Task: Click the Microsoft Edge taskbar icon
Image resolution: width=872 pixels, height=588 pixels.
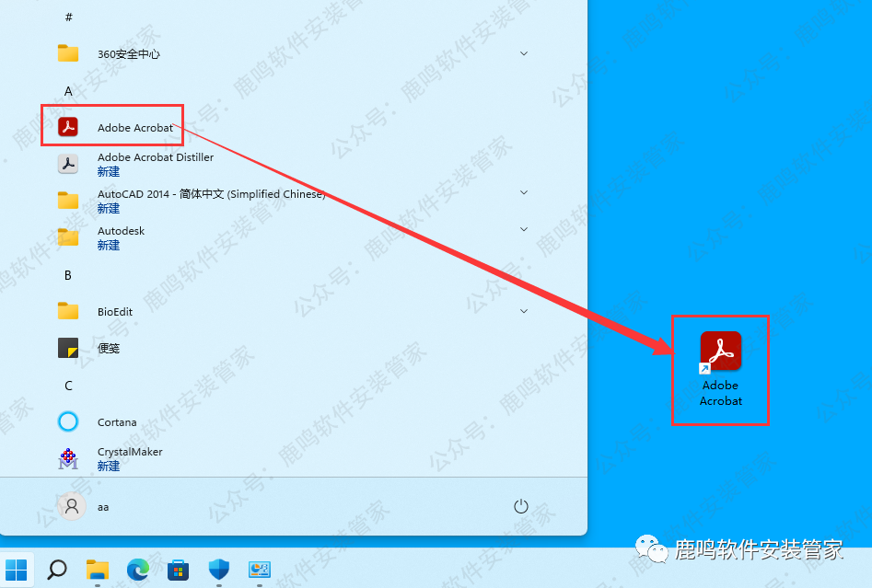Action: pyautogui.click(x=138, y=570)
